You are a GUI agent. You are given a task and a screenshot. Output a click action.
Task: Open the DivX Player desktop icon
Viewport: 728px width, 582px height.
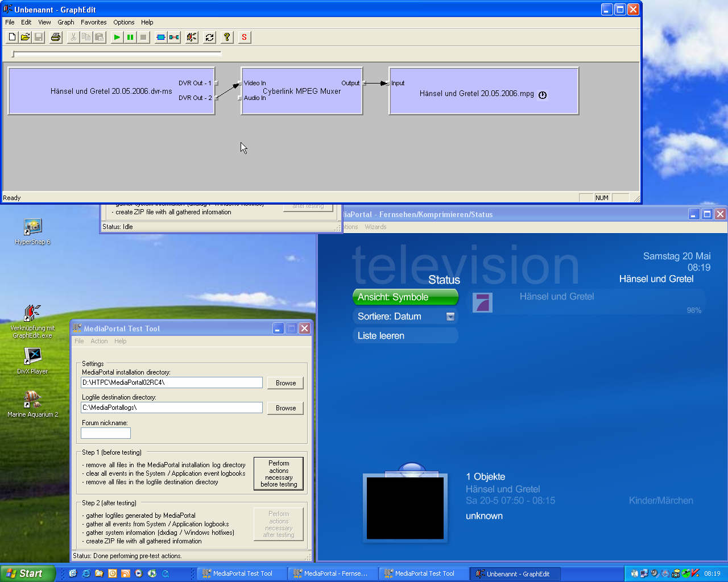coord(32,361)
